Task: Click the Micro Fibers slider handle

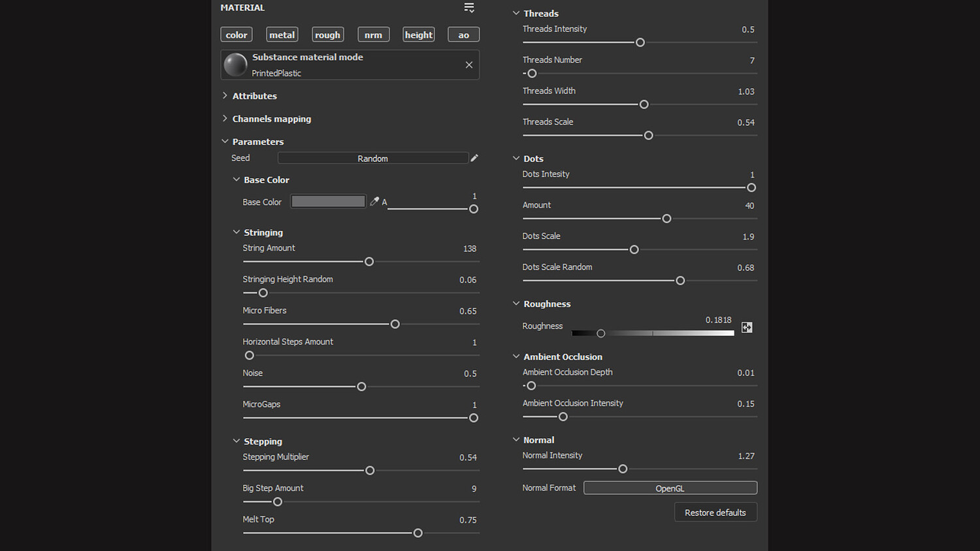Action: [x=395, y=324]
